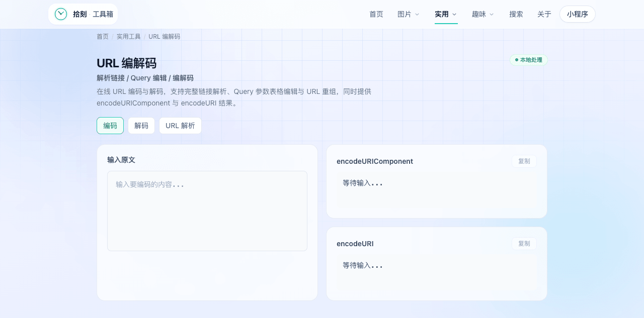Switch to the 解码 tab
This screenshot has width=644, height=318.
click(141, 126)
